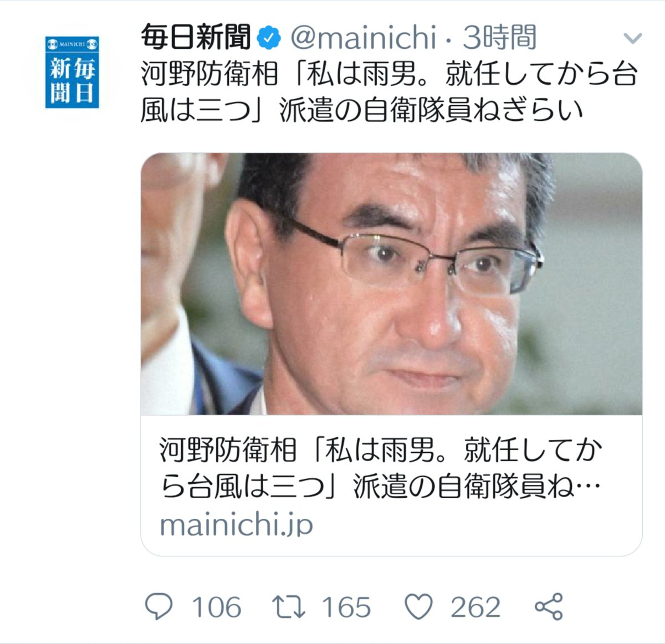Image resolution: width=665 pixels, height=644 pixels.
Task: Open the mainichi.jp domain link
Action: tap(237, 525)
